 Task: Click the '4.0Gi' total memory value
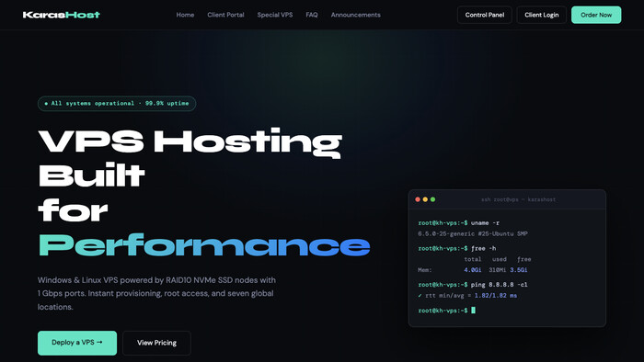coord(473,270)
